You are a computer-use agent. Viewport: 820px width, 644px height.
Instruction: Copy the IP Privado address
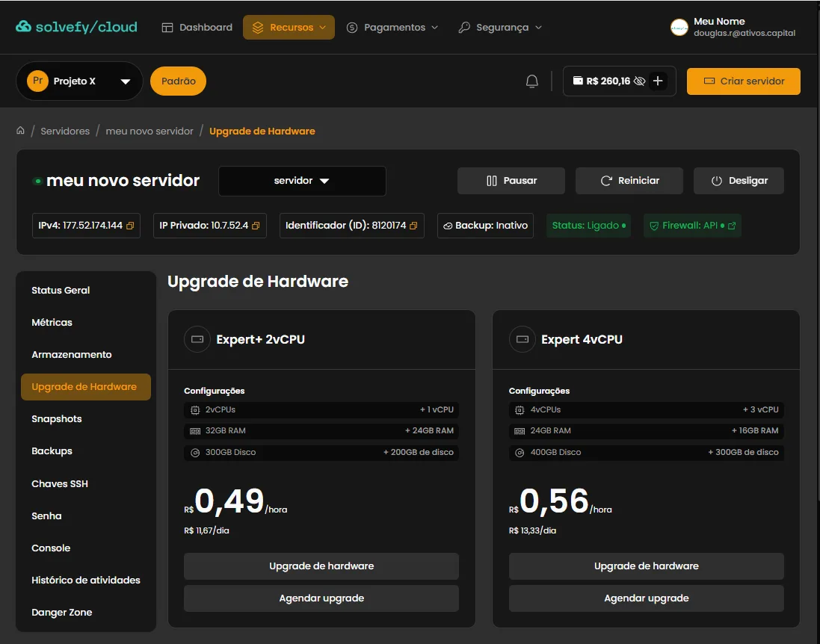[256, 226]
